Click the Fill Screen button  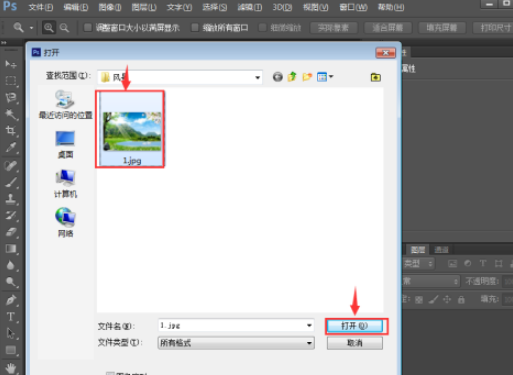pos(442,28)
